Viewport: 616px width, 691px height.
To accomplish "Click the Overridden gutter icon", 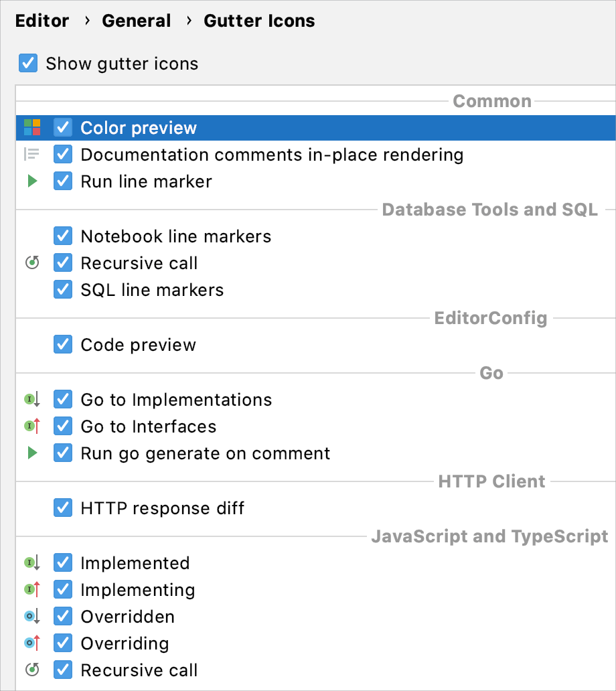I will click(31, 616).
